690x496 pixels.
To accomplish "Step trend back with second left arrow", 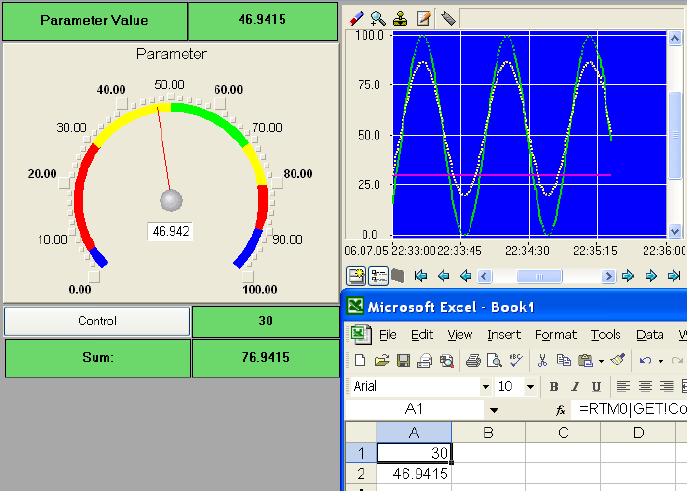I will [444, 276].
